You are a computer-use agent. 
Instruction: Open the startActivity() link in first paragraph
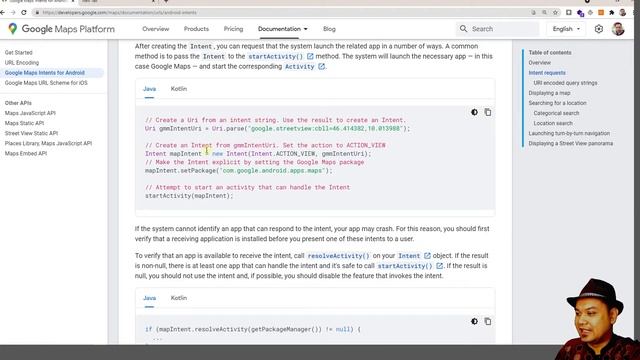click(280, 56)
